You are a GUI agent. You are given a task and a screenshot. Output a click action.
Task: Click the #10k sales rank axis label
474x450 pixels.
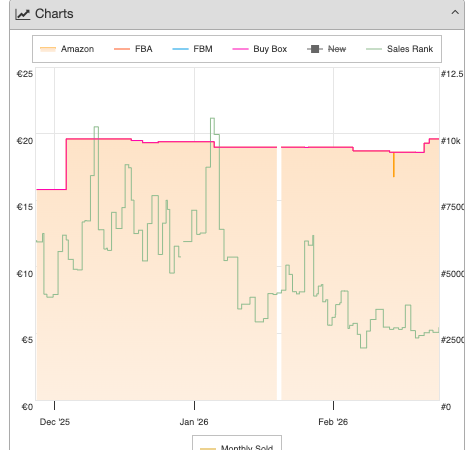[x=451, y=141]
